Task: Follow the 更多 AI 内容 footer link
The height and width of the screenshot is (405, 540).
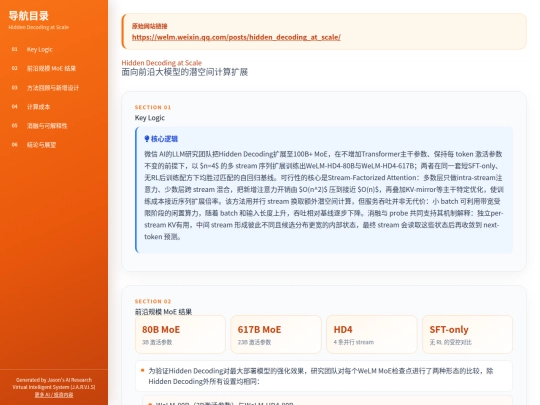Action: click(x=54, y=395)
